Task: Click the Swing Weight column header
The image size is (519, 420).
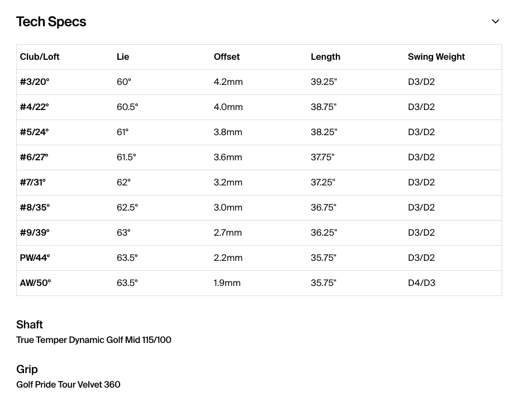Action: click(x=436, y=56)
